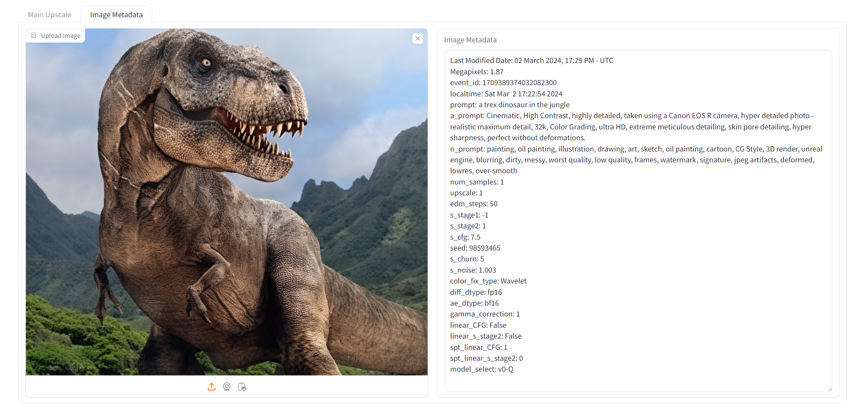Click the upload file icon below image

point(212,387)
